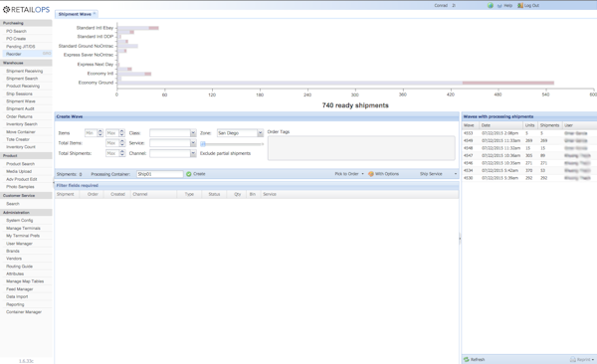Viewport: 597px width, 364px height.
Task: Open the Pick to Order menu
Action: (x=349, y=174)
